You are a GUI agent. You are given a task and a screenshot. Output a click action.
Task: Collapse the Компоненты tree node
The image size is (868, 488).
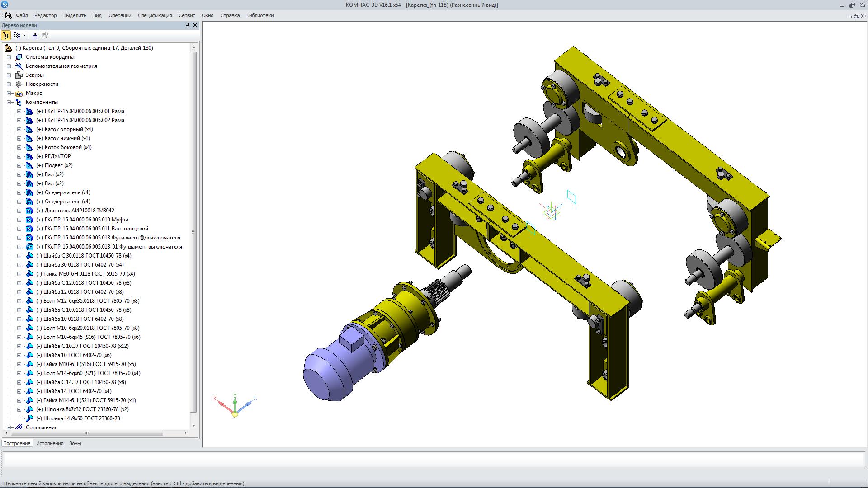click(9, 102)
